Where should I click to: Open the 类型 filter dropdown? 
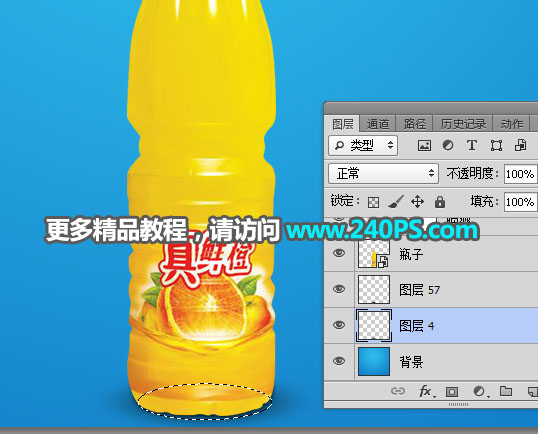[363, 145]
